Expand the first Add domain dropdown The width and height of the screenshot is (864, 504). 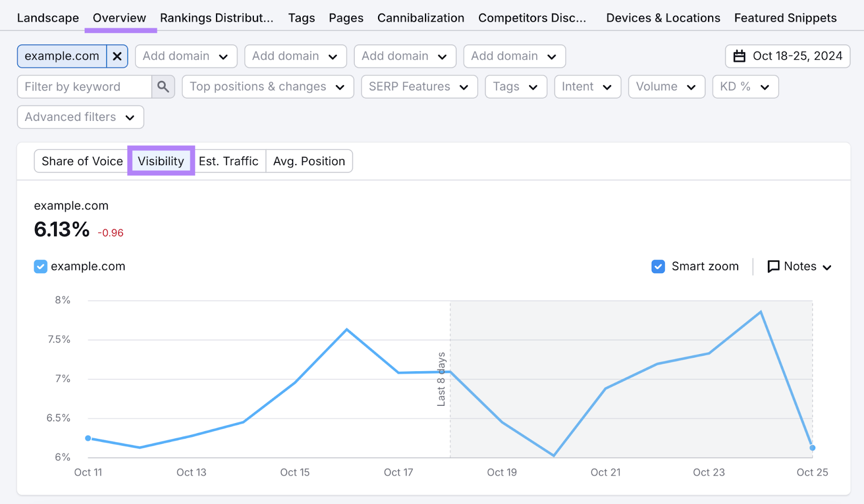click(186, 56)
